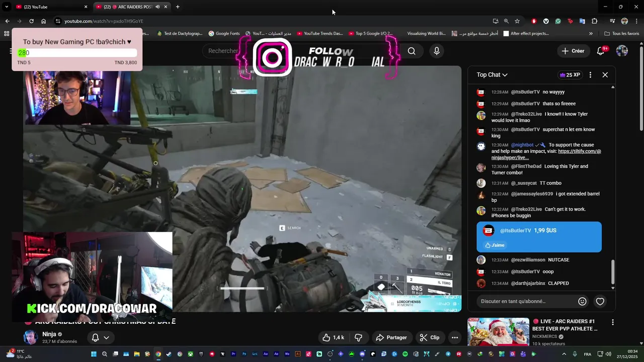This screenshot has height=362, width=644.
Task: Open the YouTube notifications bell
Action: [601, 51]
